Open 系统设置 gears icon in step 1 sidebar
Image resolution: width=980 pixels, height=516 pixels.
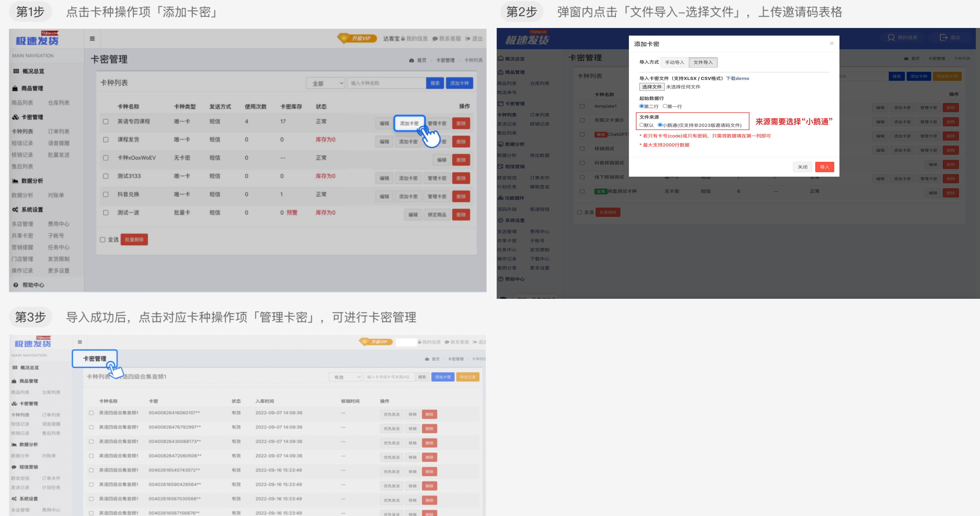[x=15, y=210]
